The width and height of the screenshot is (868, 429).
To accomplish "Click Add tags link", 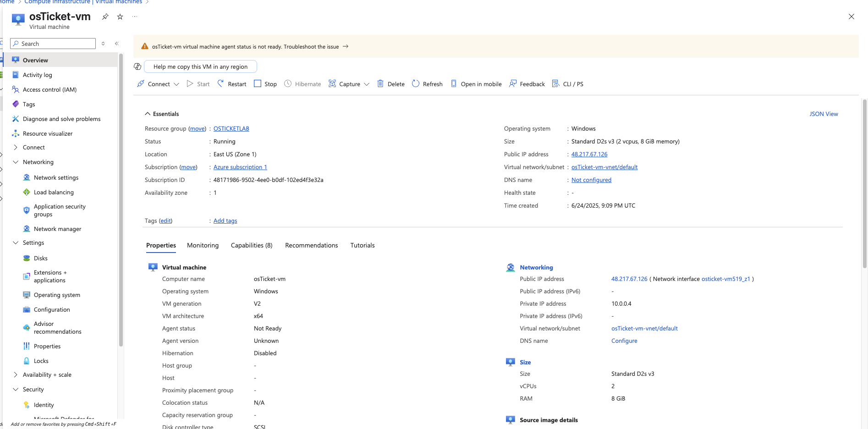I will [x=225, y=220].
